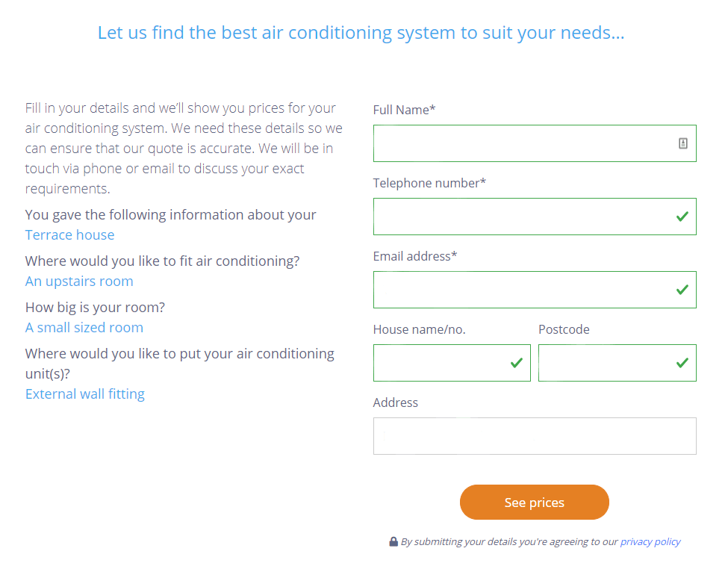This screenshot has width=728, height=566.
Task: Focus the Telephone number input field
Action: pos(523,217)
